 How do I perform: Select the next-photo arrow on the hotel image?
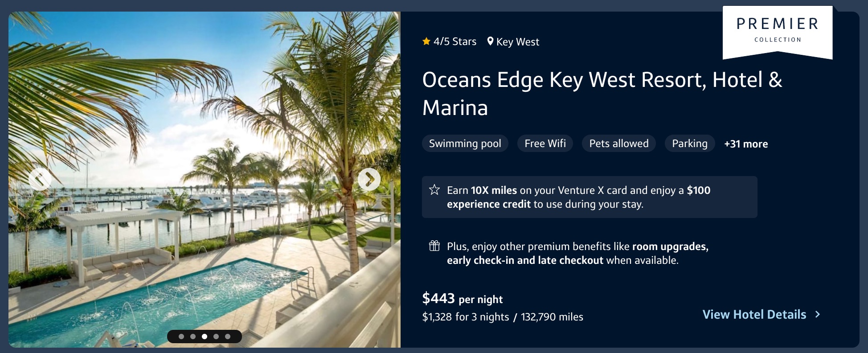pyautogui.click(x=369, y=179)
